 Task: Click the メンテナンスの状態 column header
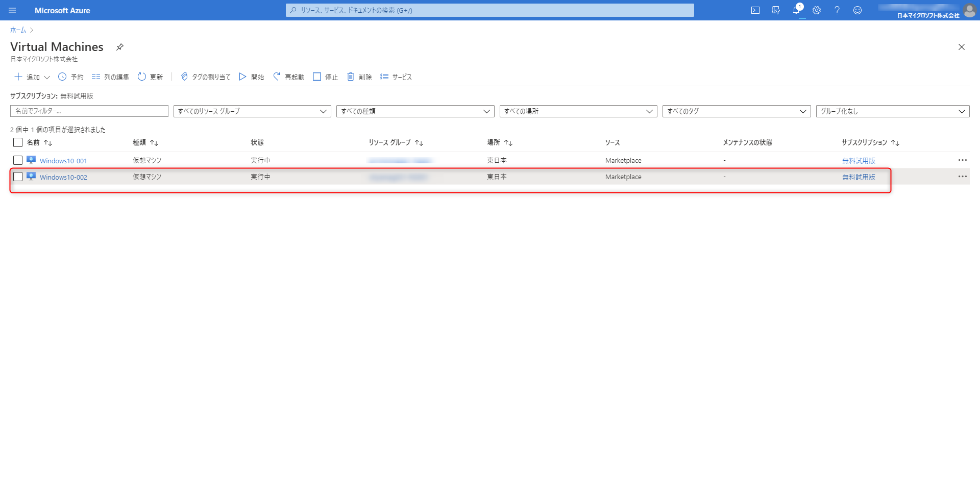748,142
